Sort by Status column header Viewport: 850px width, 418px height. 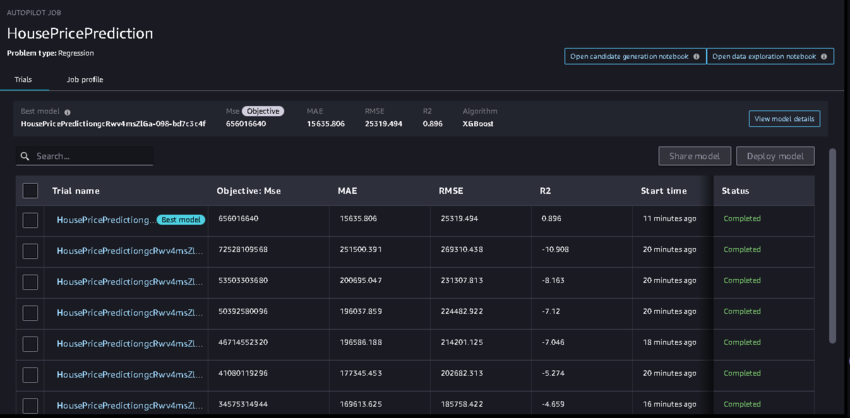point(735,191)
